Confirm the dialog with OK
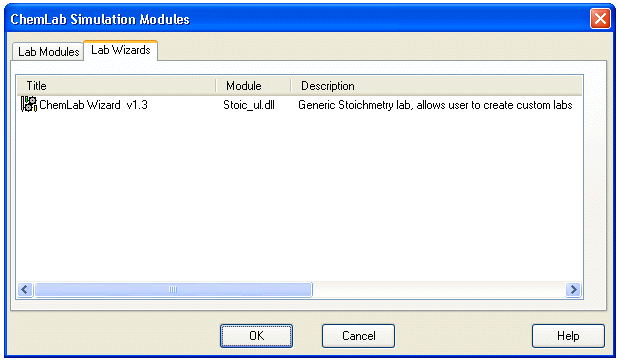Image resolution: width=619 pixels, height=361 pixels. pos(256,336)
